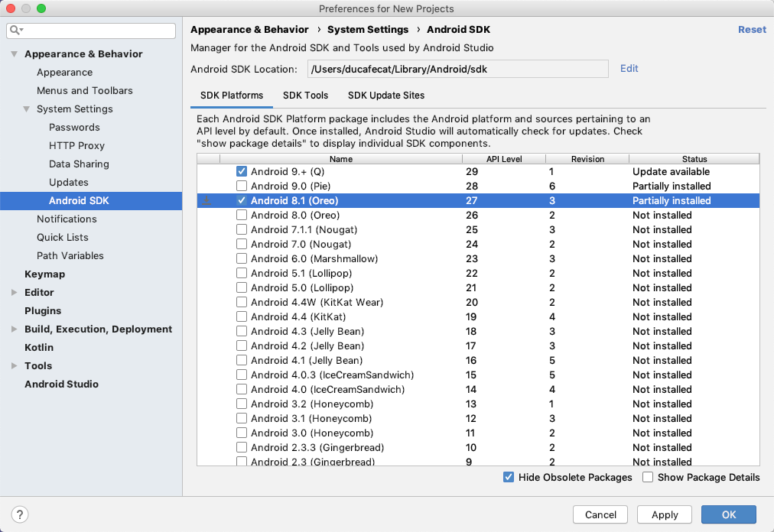Open help with the question mark button
774x532 pixels.
click(20, 514)
